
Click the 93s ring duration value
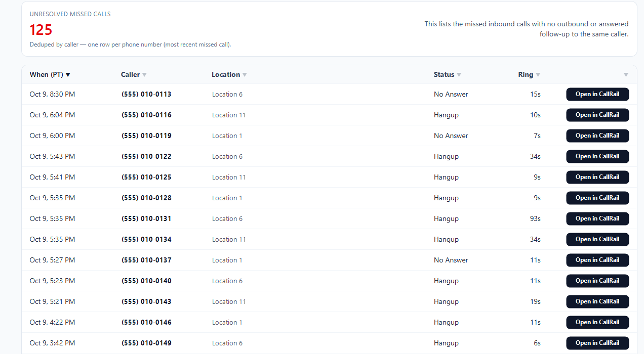point(535,219)
